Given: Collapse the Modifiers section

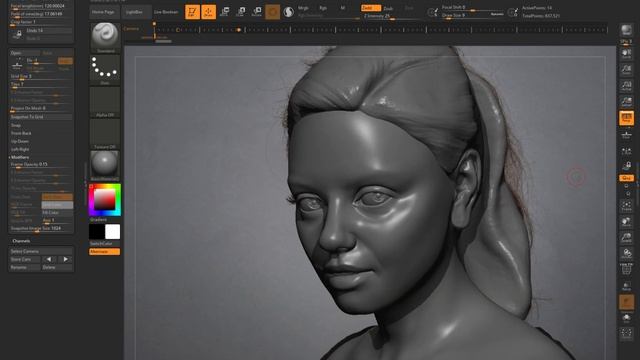Looking at the screenshot, I should pos(19,157).
